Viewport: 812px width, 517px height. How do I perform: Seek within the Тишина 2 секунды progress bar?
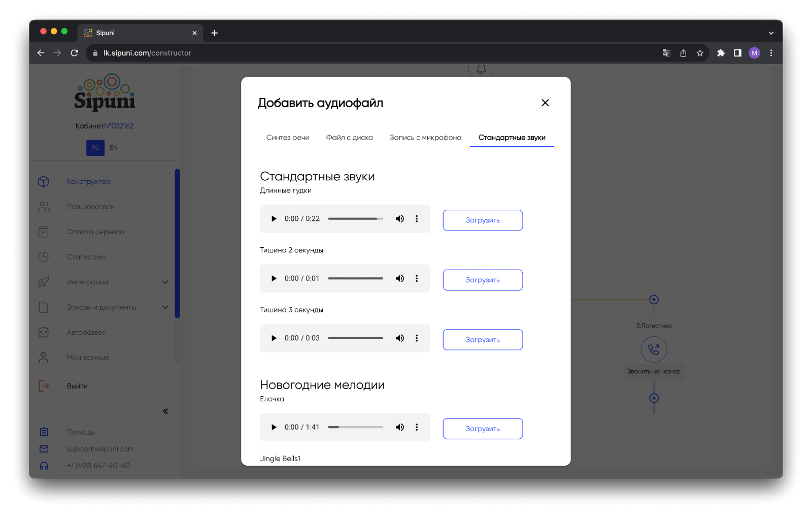point(355,278)
